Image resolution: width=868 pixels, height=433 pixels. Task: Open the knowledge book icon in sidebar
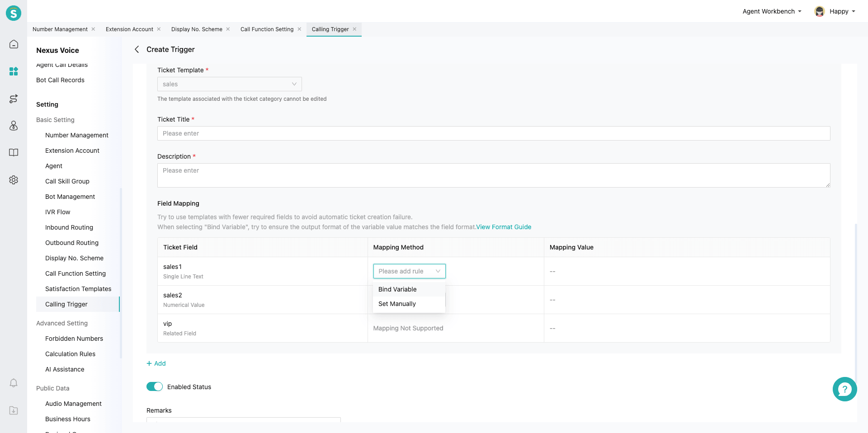pos(14,153)
